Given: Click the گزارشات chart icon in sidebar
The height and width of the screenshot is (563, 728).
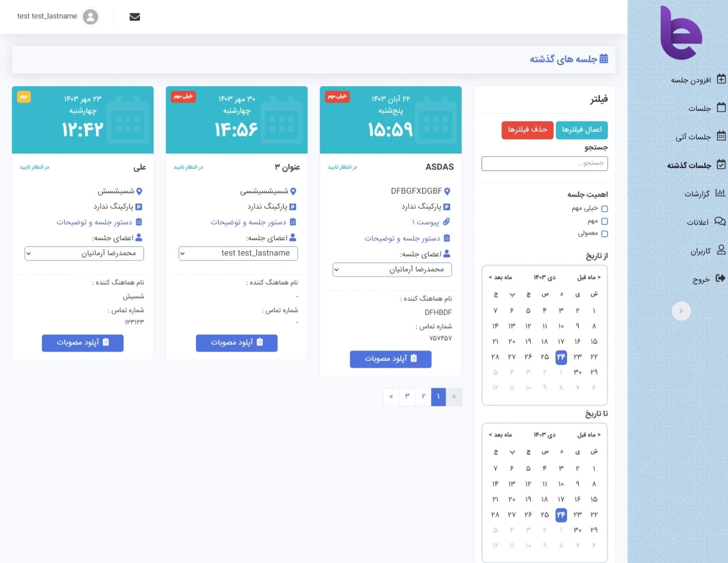Looking at the screenshot, I should coord(721,193).
